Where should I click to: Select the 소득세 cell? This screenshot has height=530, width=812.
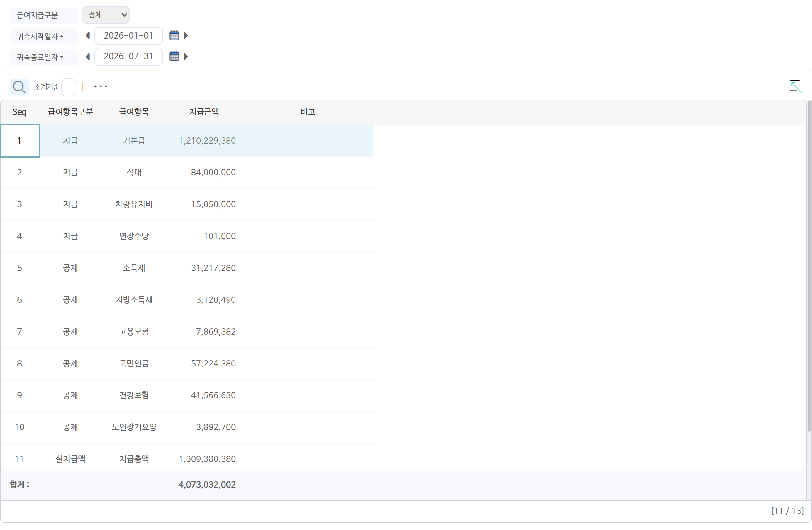click(134, 268)
